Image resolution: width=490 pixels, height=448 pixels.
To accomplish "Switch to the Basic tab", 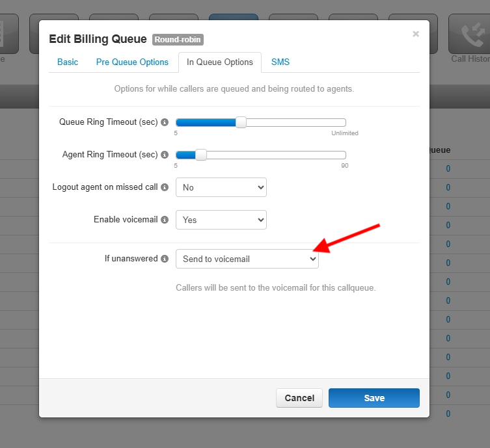I will pyautogui.click(x=68, y=62).
